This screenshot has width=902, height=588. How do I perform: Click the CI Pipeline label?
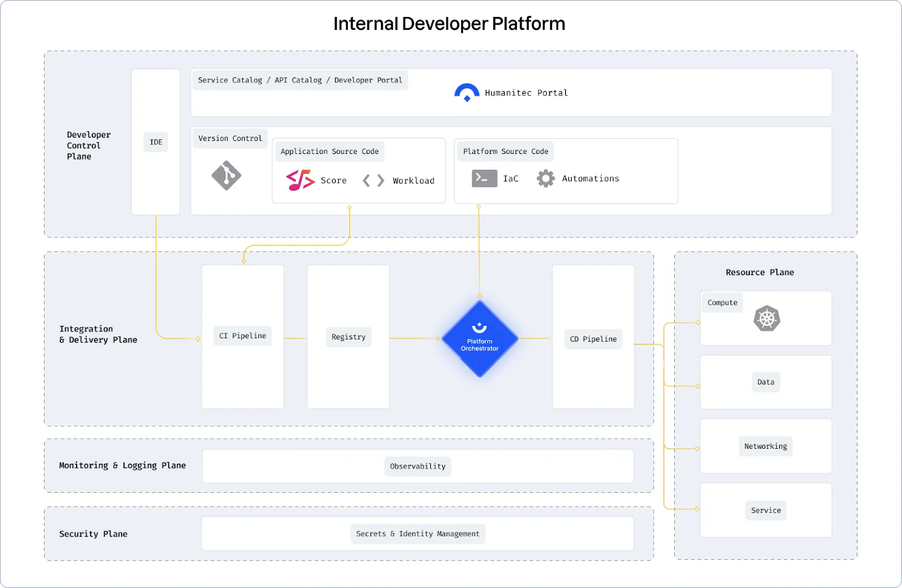tap(242, 336)
